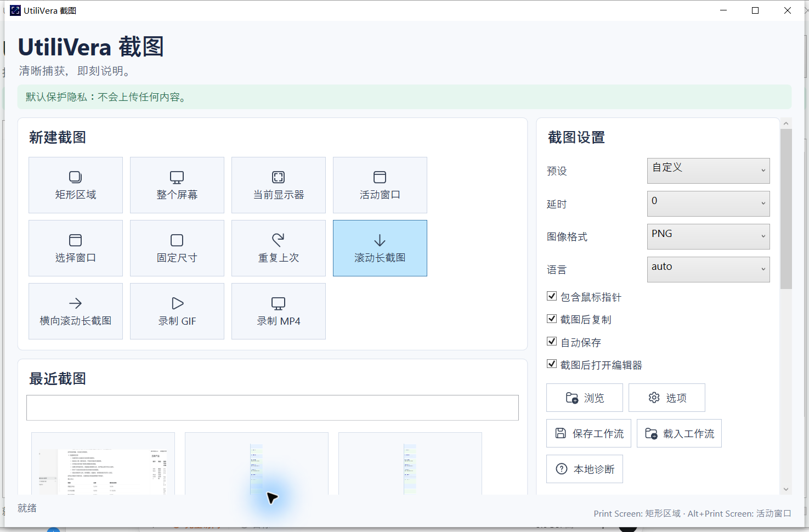Viewport: 809px width, 532px height.
Task: Click the 浏览 button label
Action: coord(594,398)
